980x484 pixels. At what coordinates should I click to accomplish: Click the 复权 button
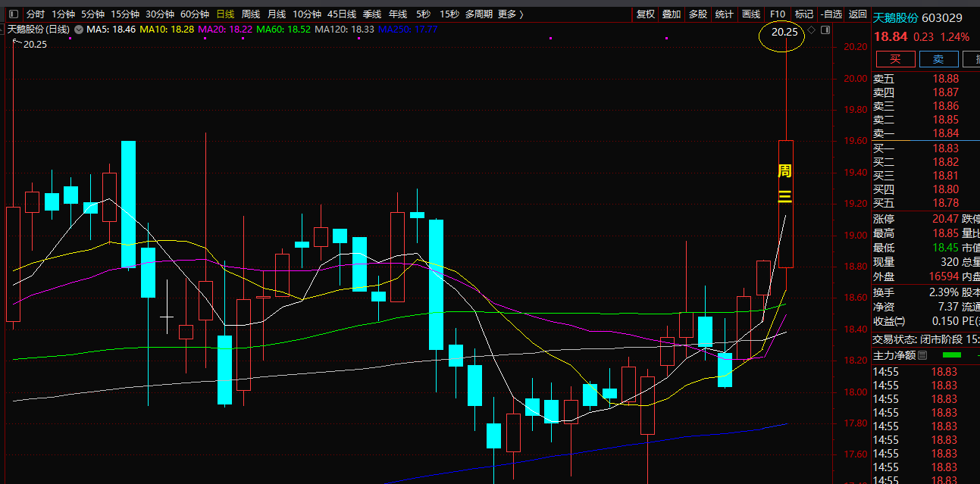[x=646, y=14]
